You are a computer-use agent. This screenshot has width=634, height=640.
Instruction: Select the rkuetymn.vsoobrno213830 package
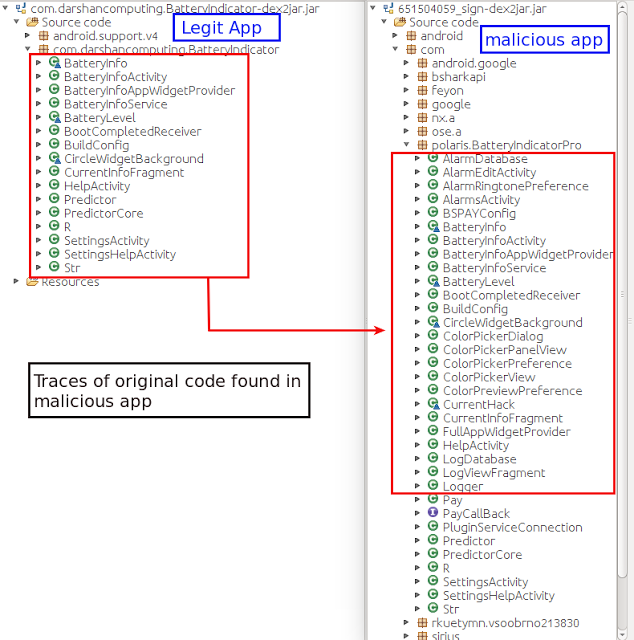tap(505, 623)
